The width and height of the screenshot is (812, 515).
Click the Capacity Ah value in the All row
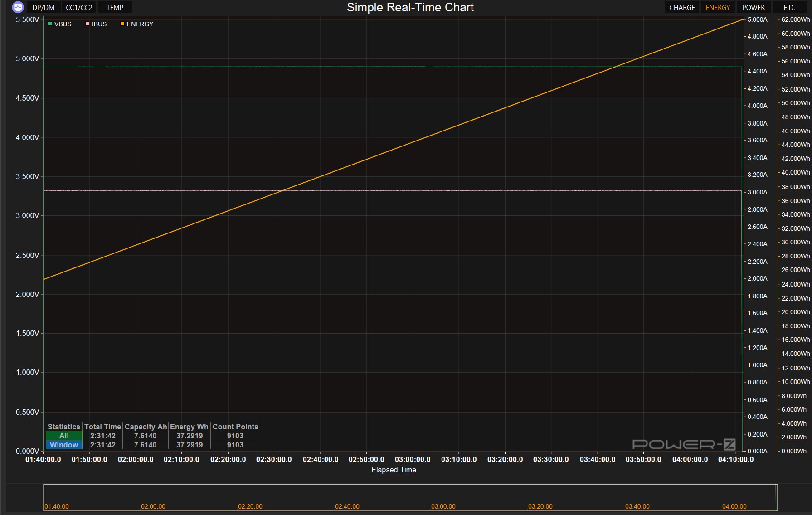[146, 436]
